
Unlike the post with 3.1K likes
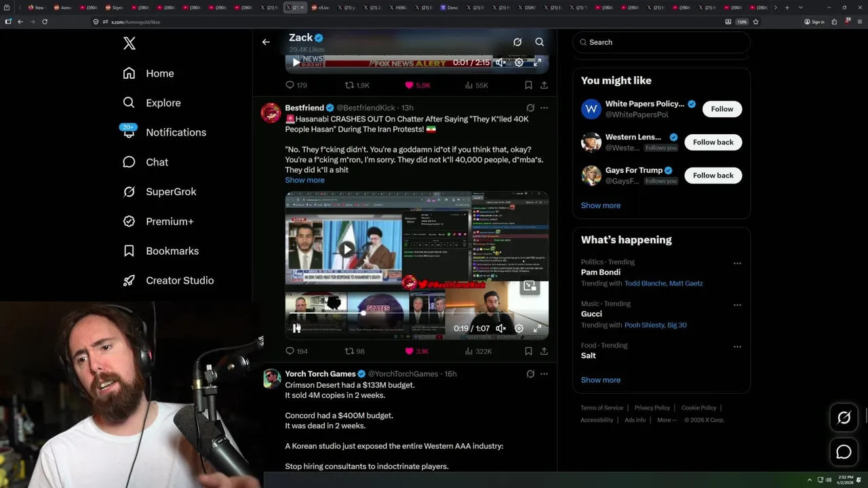pos(416,351)
